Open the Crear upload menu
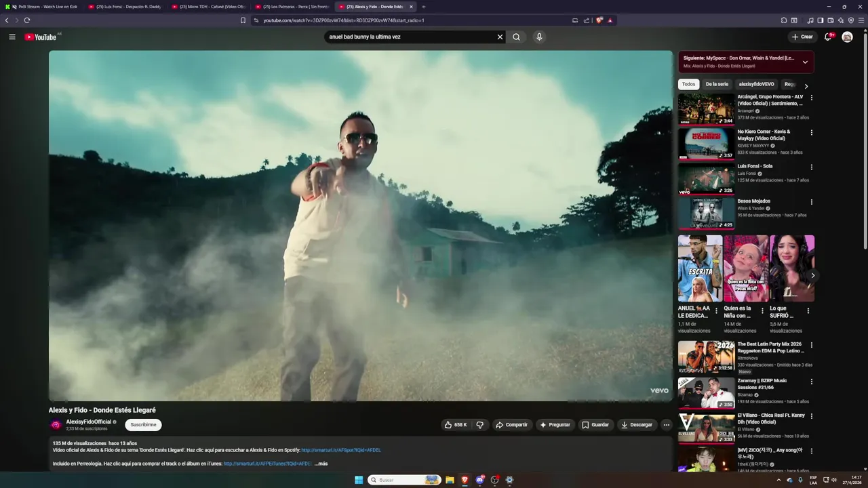Viewport: 868px width, 488px height. 802,37
